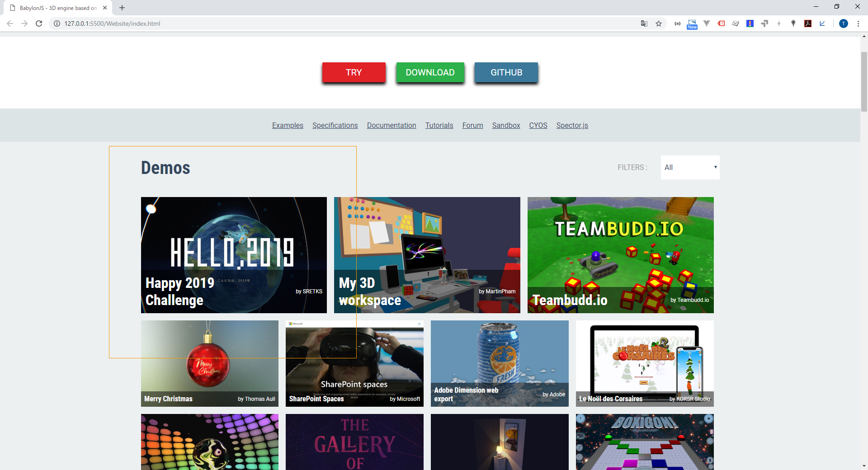Open the dark room lamp demo thumbnail
This screenshot has height=470, width=868.
(500, 442)
